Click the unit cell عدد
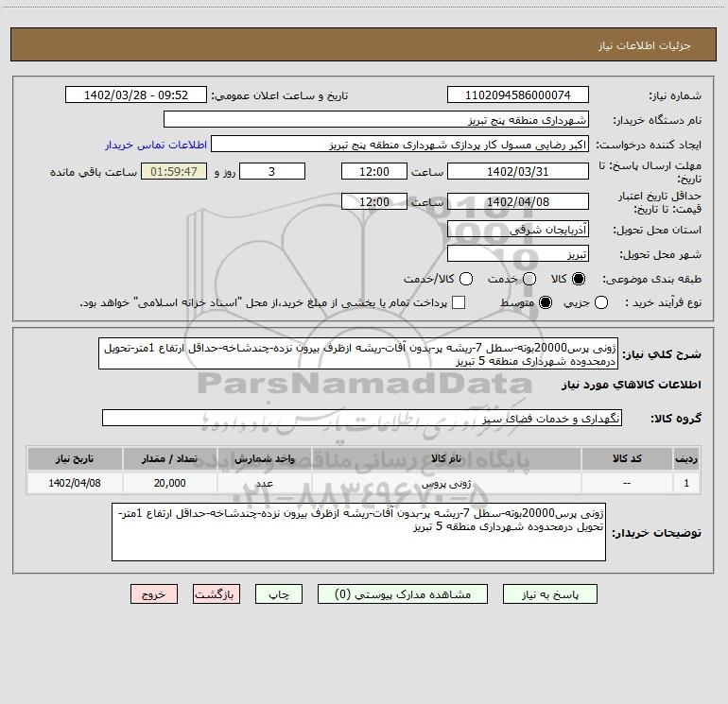Screen dimensions: 728x704 point(265,484)
